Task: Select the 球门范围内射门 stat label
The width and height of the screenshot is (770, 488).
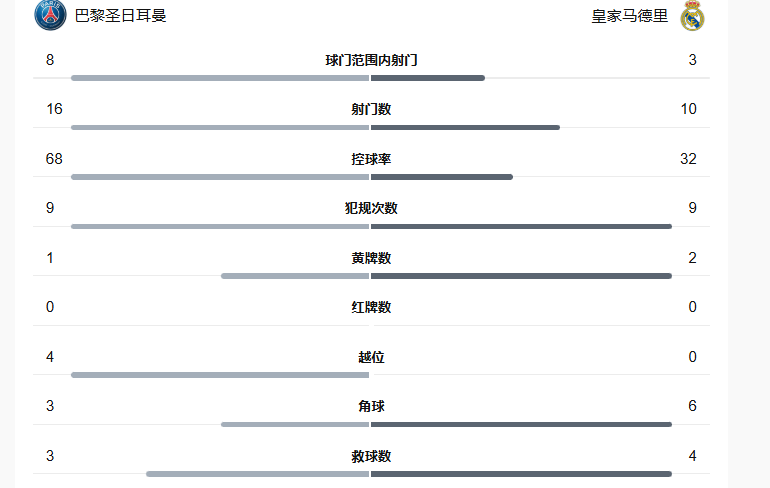Action: 371,60
